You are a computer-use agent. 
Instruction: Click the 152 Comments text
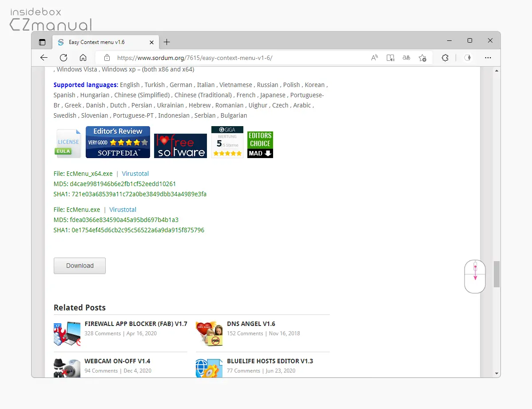coord(245,334)
